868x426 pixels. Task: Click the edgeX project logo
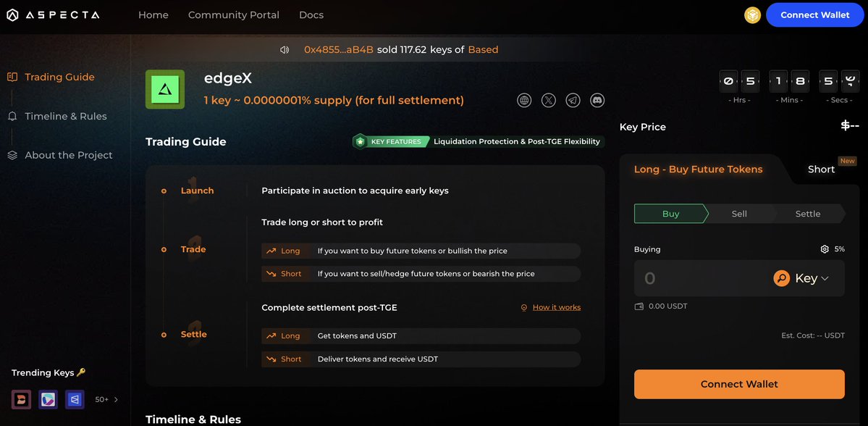(x=165, y=89)
